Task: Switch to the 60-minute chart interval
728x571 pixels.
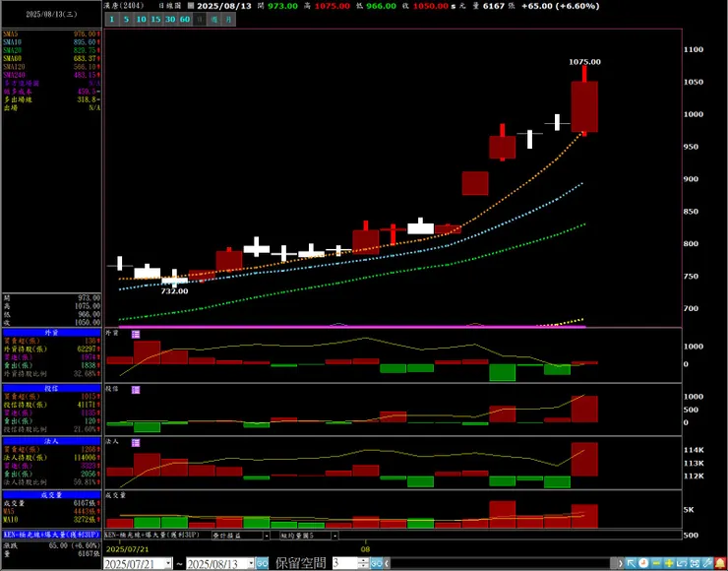Action: click(x=185, y=19)
